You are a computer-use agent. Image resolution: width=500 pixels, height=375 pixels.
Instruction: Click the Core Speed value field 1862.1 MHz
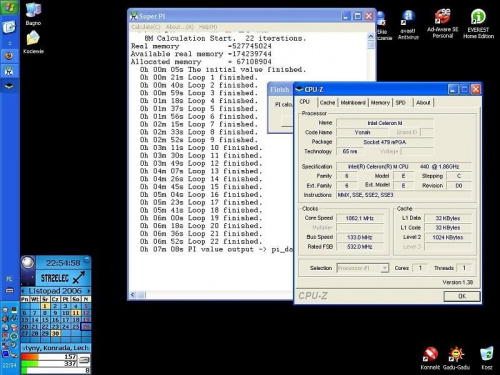(360, 218)
